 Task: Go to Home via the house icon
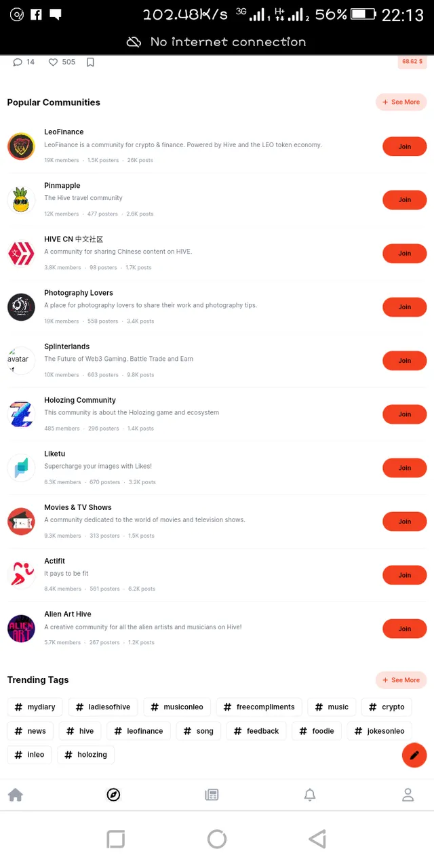pos(15,795)
